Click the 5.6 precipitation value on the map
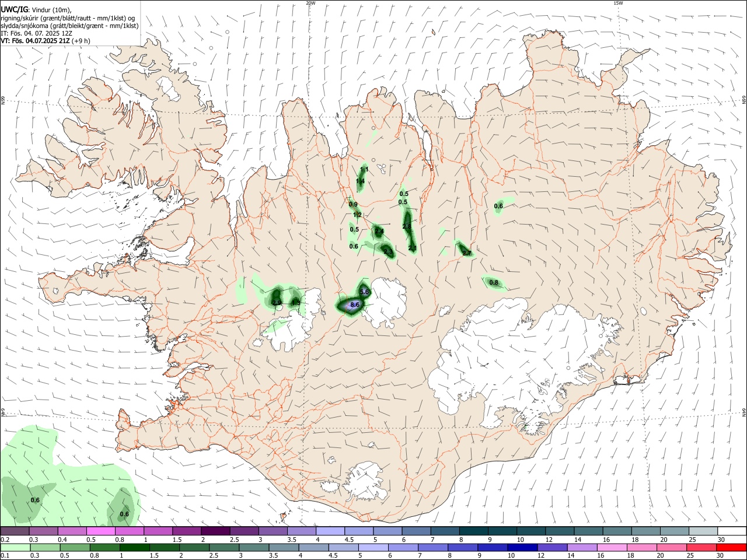This screenshot has height=560, width=747. (365, 292)
